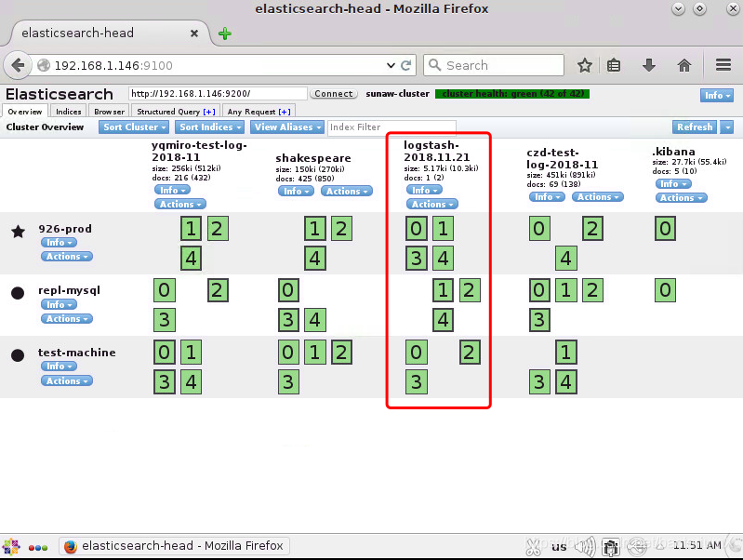The image size is (743, 560).
Task: Open the Sort Indices dropdown
Action: (209, 127)
